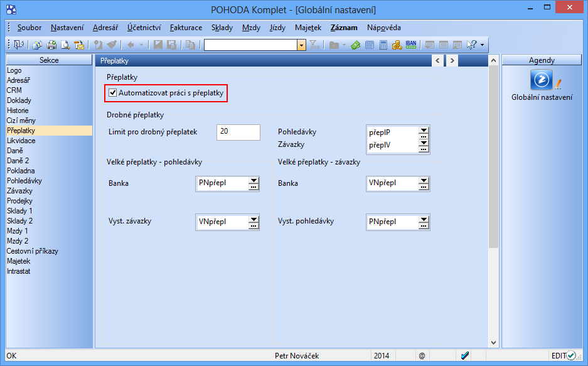Click into the toolbar combo box text field

[x=251, y=45]
